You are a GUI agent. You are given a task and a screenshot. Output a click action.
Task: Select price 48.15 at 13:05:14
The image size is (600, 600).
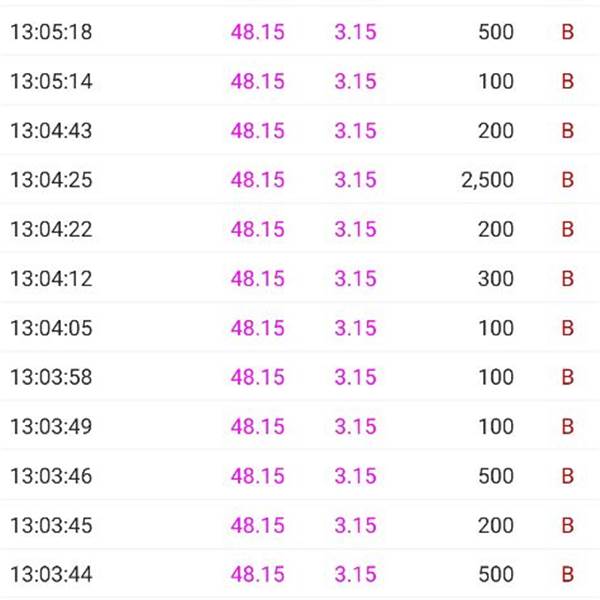[x=258, y=81]
